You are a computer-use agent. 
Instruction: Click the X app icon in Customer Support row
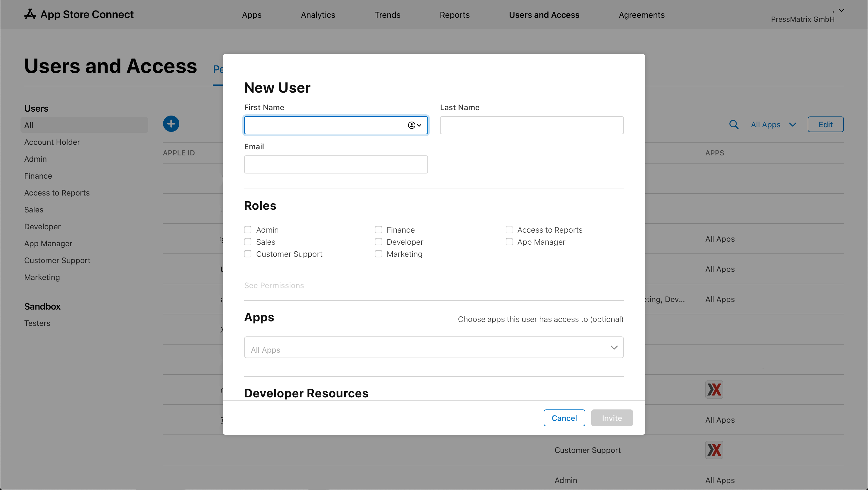(714, 450)
